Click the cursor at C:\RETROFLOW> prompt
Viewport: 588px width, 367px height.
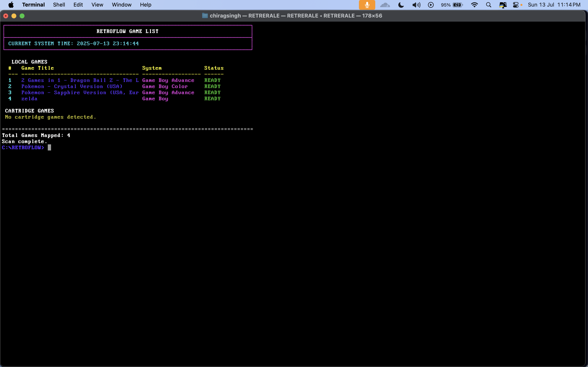[49, 148]
